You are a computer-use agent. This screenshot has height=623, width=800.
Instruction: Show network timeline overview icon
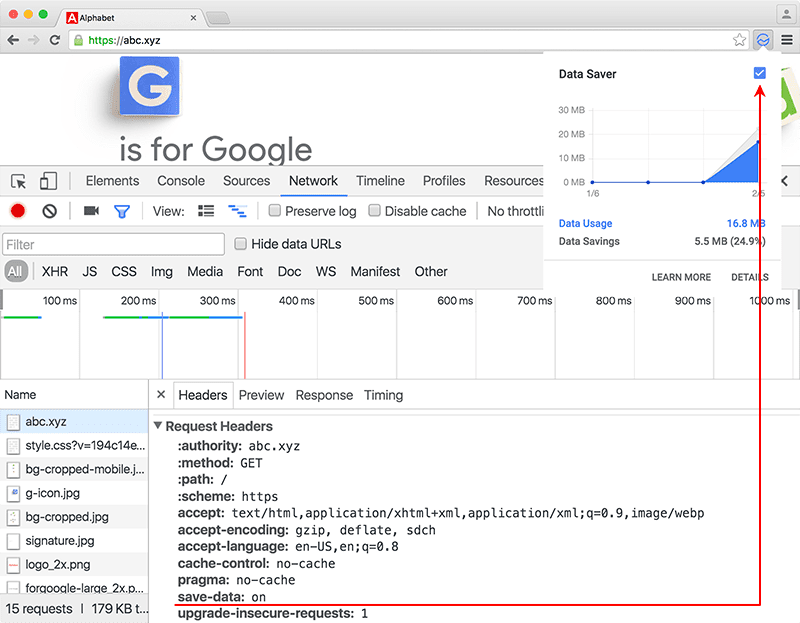238,211
